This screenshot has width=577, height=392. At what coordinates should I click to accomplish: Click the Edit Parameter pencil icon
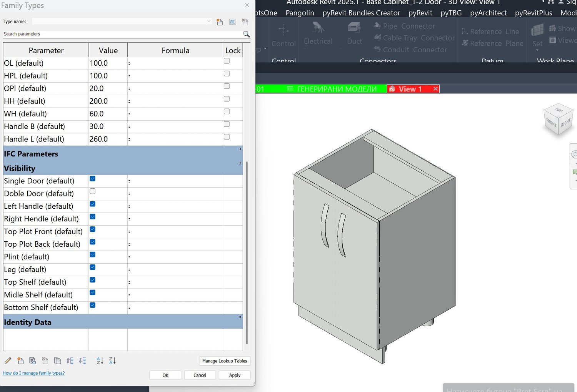point(8,360)
